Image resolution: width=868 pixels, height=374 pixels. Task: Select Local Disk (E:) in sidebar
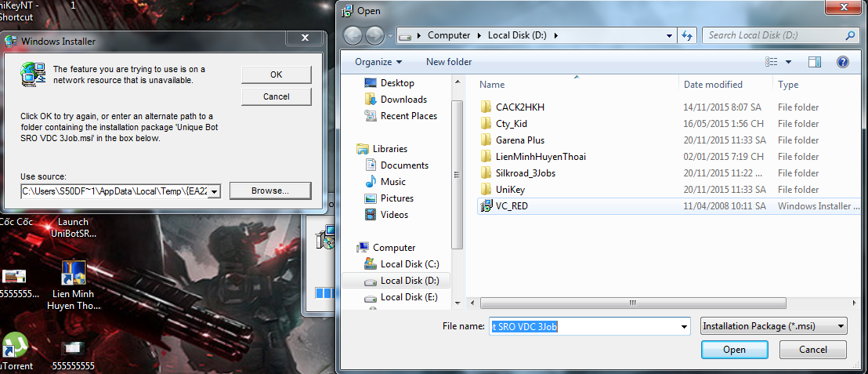tap(410, 297)
